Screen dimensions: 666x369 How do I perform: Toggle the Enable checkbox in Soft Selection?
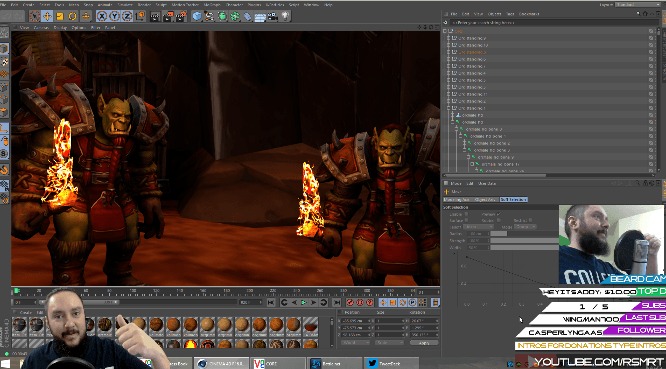(x=467, y=214)
